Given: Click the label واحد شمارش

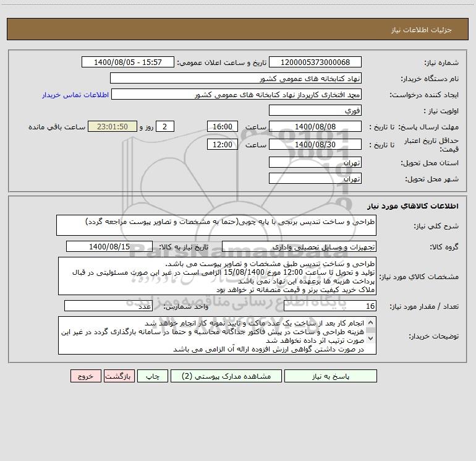Looking at the screenshot, I should point(186,306).
